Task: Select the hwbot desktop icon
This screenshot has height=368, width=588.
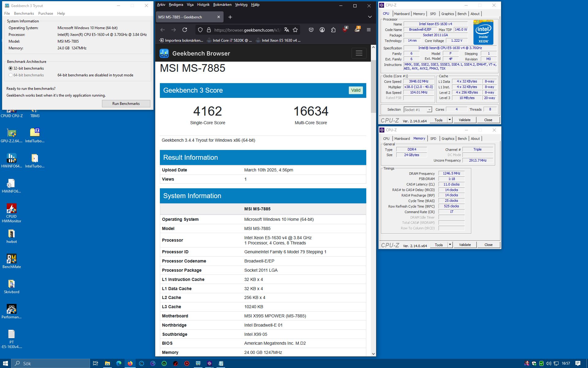Action: (12, 236)
